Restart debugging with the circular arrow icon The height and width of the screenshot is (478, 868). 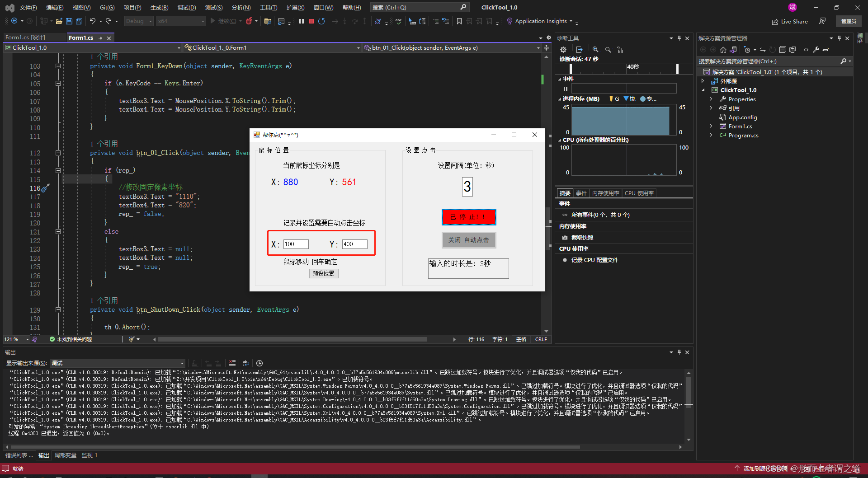point(321,21)
